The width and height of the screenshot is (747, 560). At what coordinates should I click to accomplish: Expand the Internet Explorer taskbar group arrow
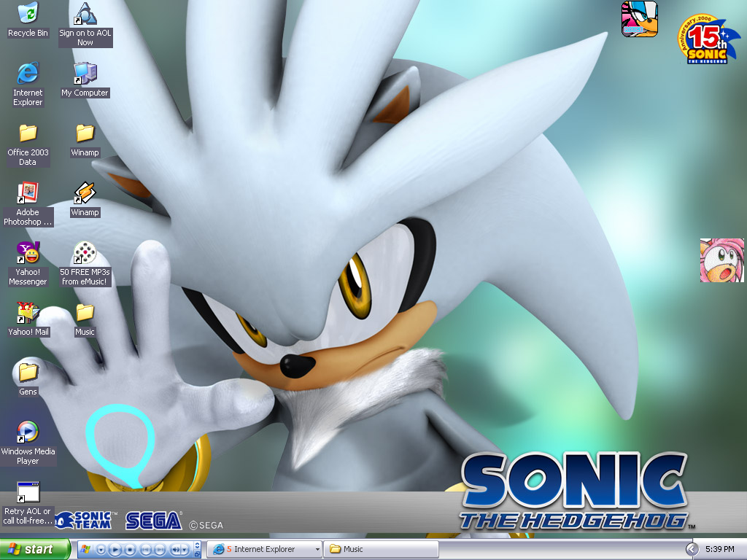(318, 550)
